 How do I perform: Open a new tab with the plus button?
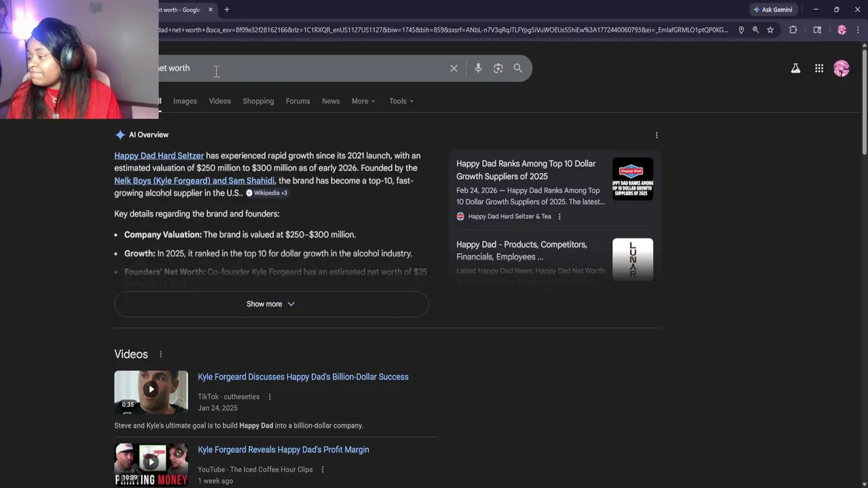click(x=226, y=9)
